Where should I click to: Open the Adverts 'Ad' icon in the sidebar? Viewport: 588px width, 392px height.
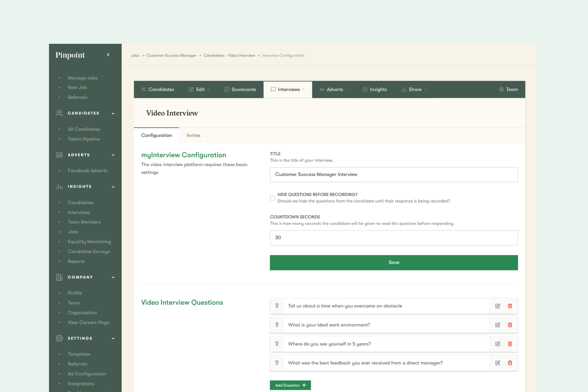coord(59,155)
